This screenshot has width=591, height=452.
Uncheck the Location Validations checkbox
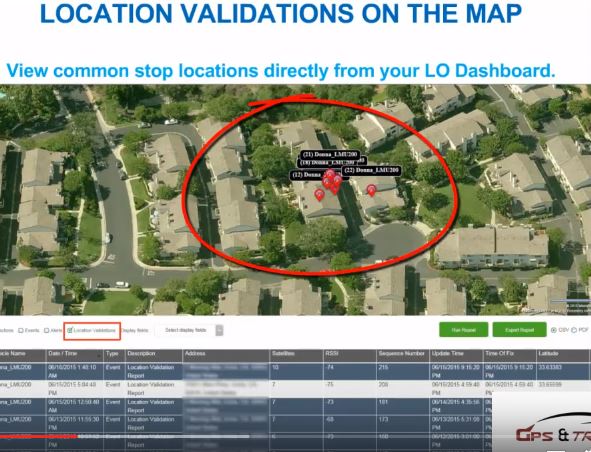click(70, 331)
